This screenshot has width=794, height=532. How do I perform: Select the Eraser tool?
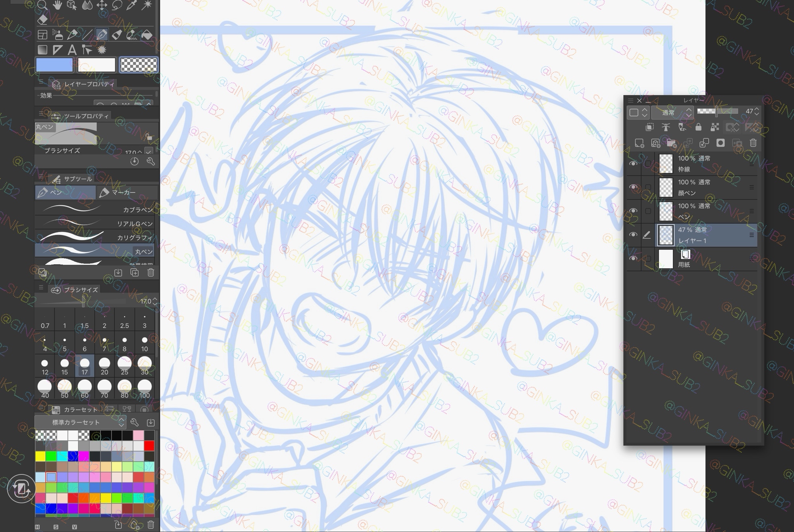(42, 19)
